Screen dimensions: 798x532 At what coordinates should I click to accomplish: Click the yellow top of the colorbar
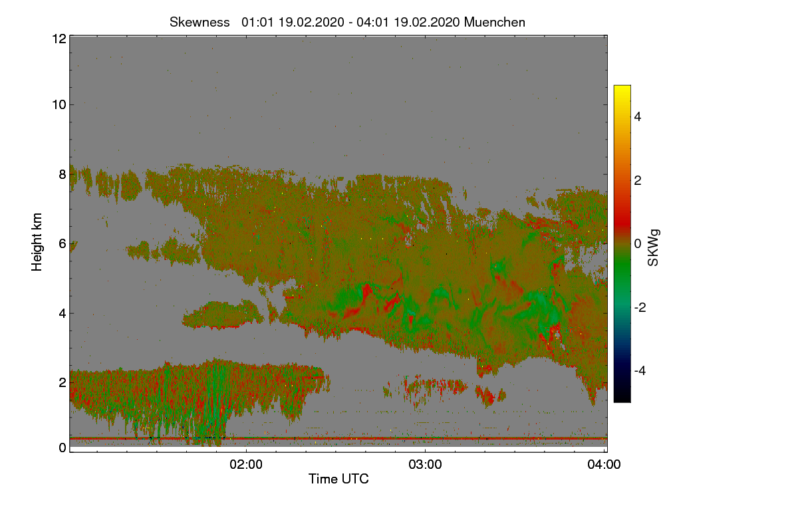[x=622, y=90]
